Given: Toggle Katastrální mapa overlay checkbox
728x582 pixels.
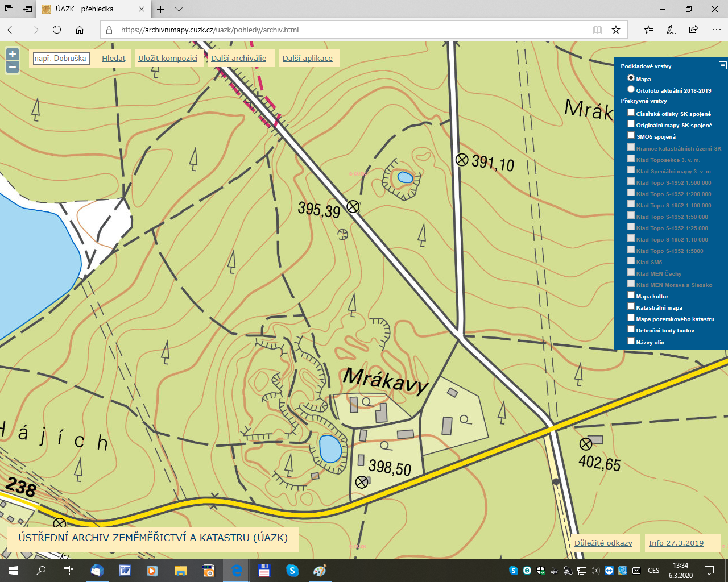Looking at the screenshot, I should pyautogui.click(x=631, y=307).
